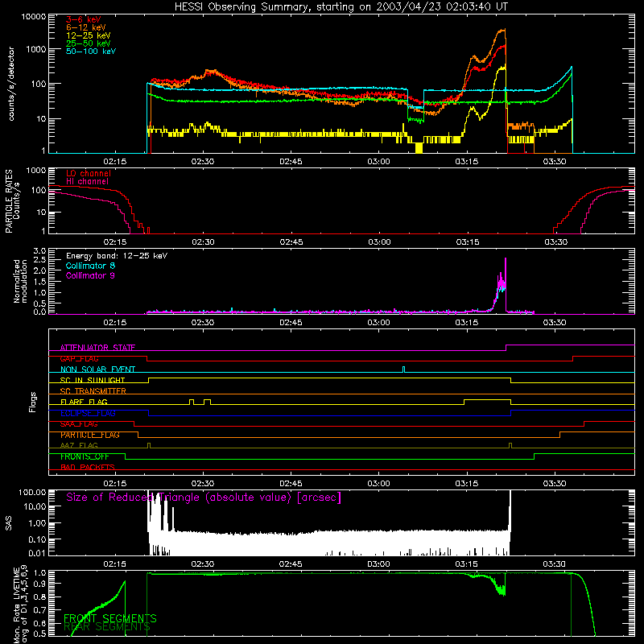Click the HESSI Observing Summary title
644x644 pixels.
(x=341, y=7)
